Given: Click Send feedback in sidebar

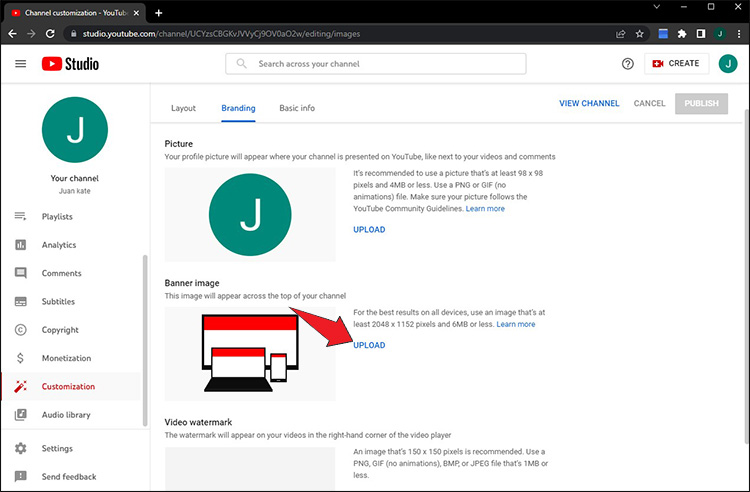Looking at the screenshot, I should (68, 477).
